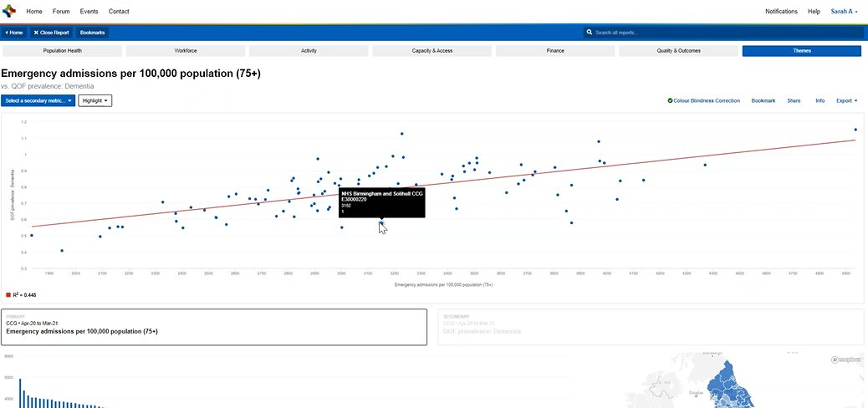Switch to the Quality & Outcomes tab
The width and height of the screenshot is (868, 408).
click(x=679, y=51)
